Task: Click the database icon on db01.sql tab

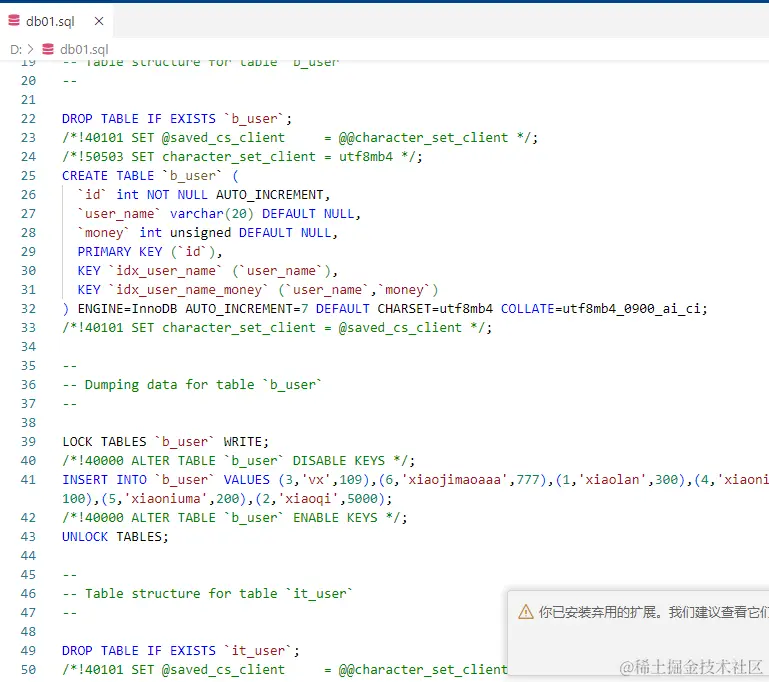Action: pos(14,21)
